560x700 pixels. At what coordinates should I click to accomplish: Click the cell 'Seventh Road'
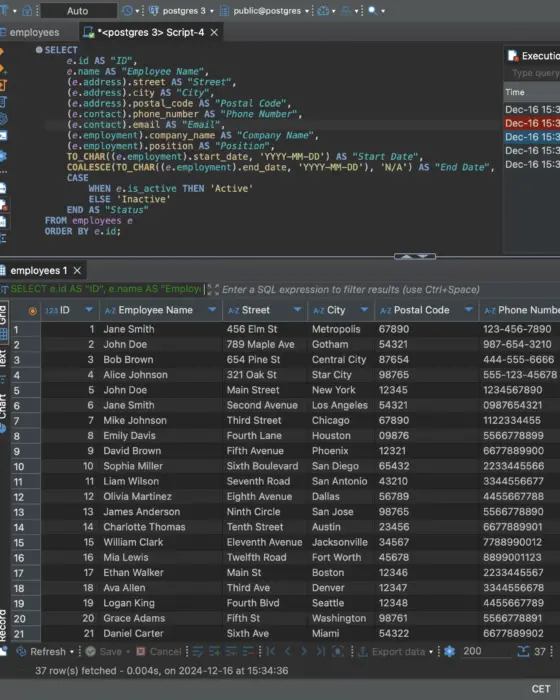(258, 481)
